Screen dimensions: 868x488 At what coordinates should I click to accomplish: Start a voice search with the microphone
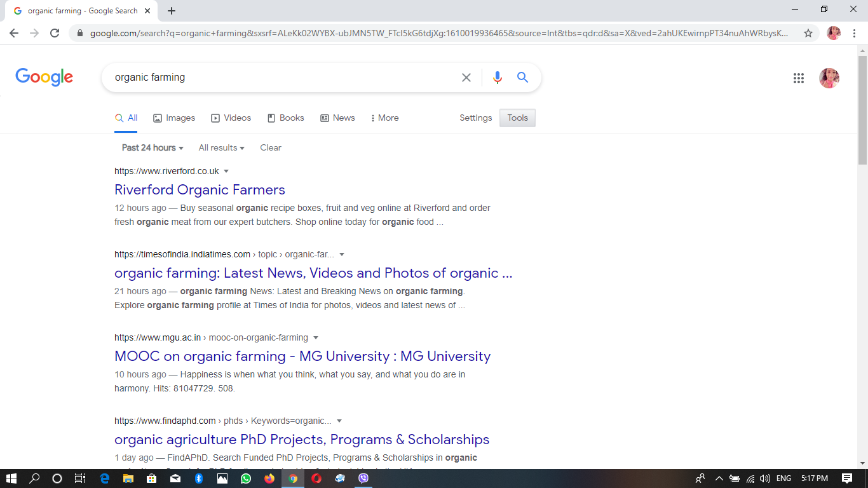(x=498, y=78)
